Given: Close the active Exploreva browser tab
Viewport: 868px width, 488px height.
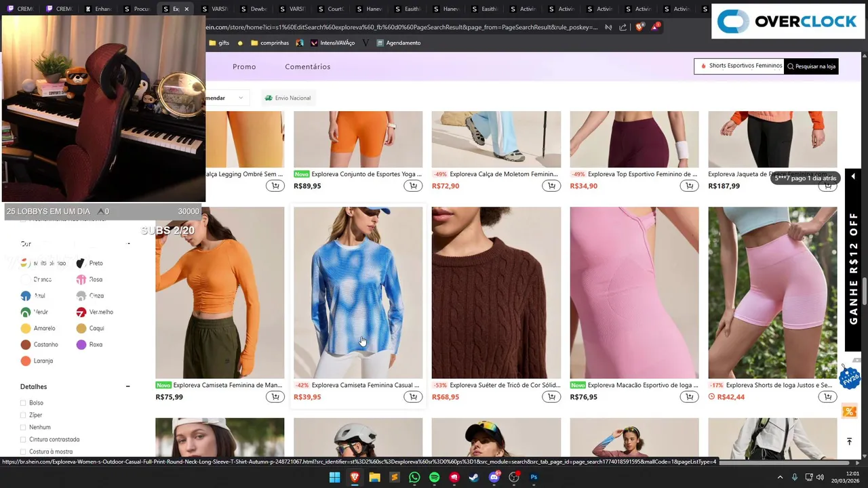Looking at the screenshot, I should click(186, 9).
